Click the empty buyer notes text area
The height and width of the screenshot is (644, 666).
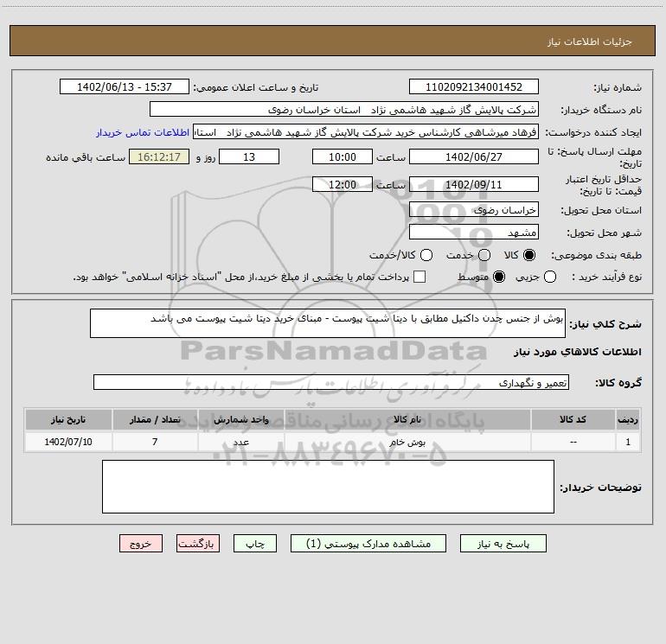[x=328, y=487]
